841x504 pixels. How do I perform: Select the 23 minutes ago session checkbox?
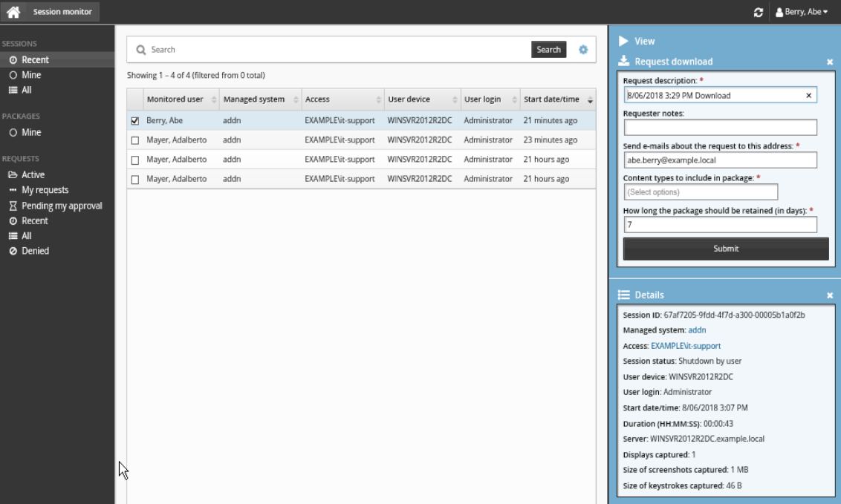(x=134, y=140)
